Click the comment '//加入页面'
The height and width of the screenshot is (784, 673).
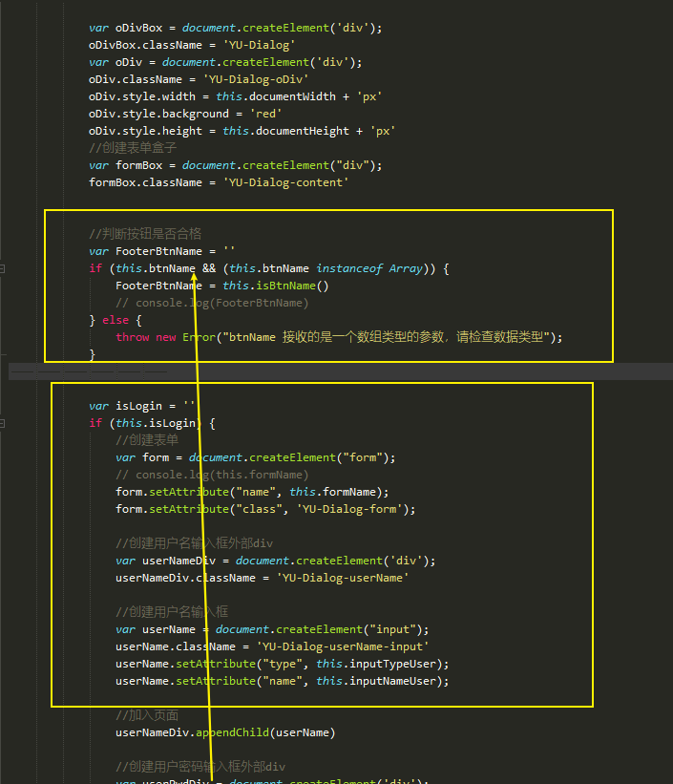[147, 715]
